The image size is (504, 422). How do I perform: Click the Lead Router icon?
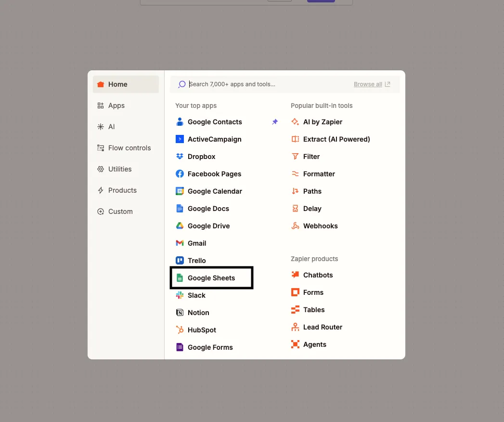[295, 327]
